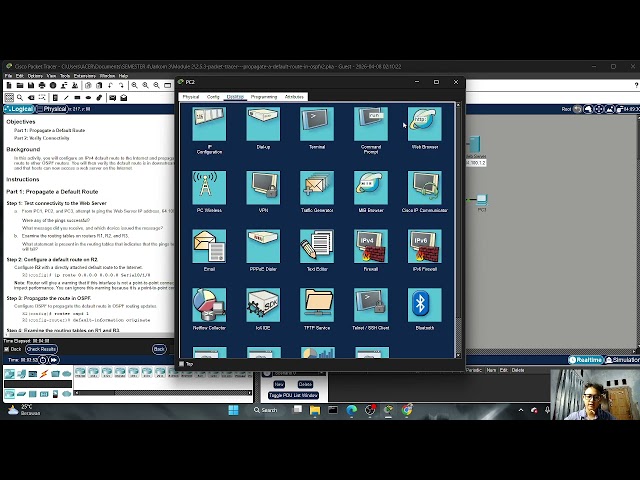
Task: Select the Delete tool in second toolbar
Action: pyautogui.click(x=31, y=98)
